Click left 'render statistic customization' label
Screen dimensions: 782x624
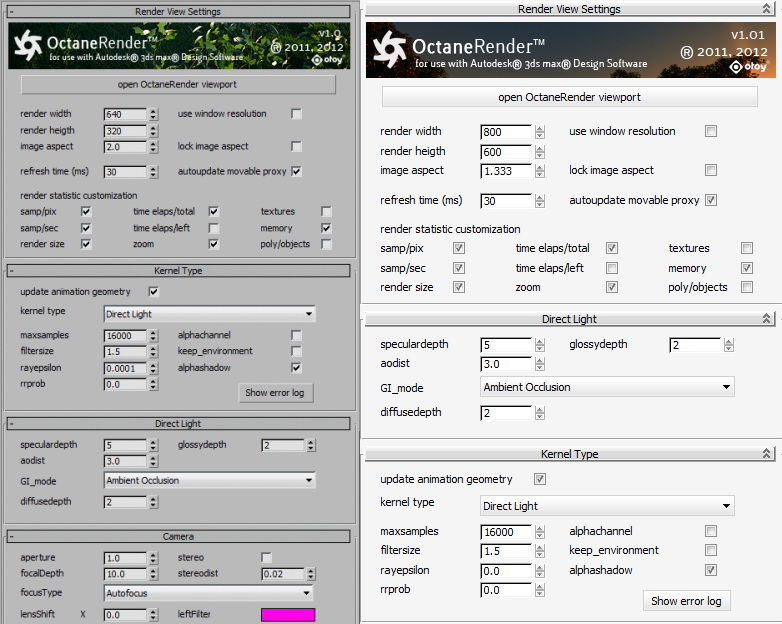pyautogui.click(x=78, y=196)
